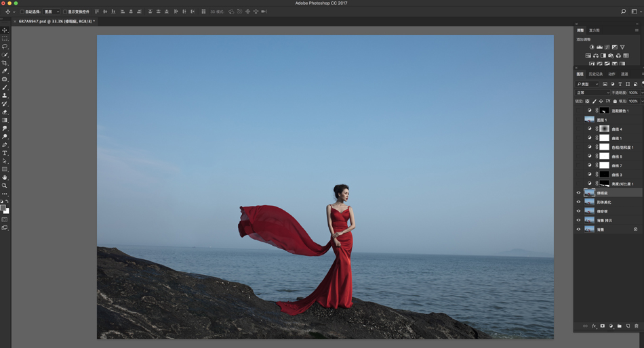644x348 pixels.
Task: Click the foreground color swatch
Action: (3, 209)
